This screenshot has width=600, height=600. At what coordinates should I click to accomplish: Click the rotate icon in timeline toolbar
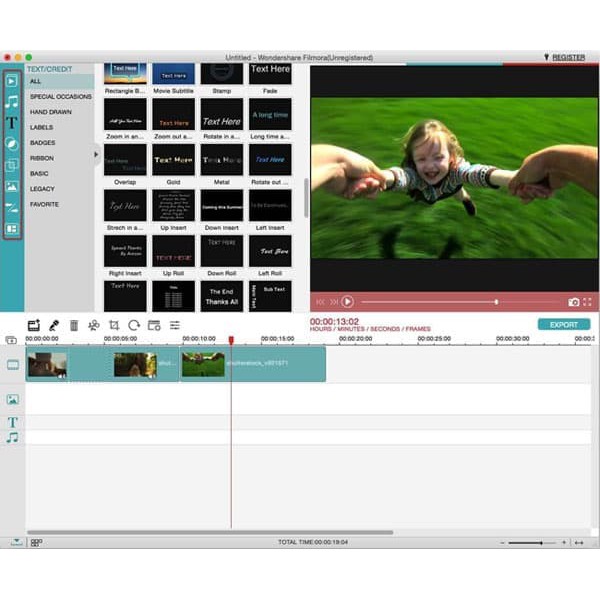coord(134,325)
